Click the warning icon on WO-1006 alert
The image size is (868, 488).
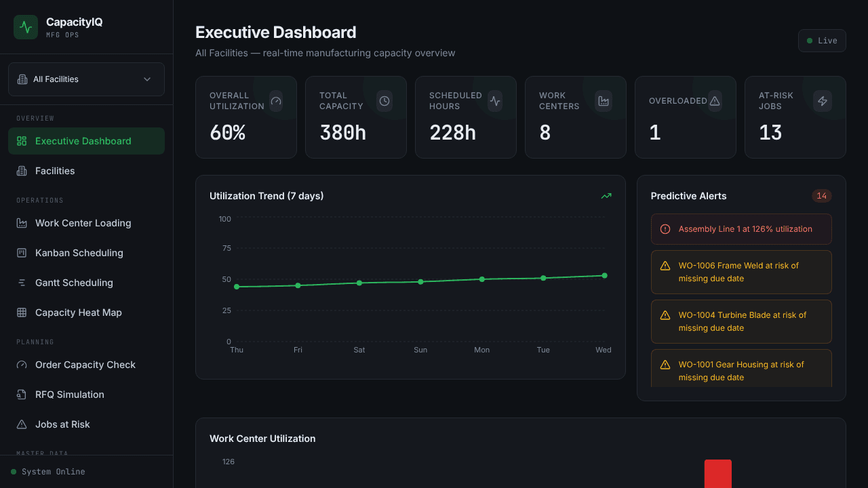pyautogui.click(x=665, y=266)
